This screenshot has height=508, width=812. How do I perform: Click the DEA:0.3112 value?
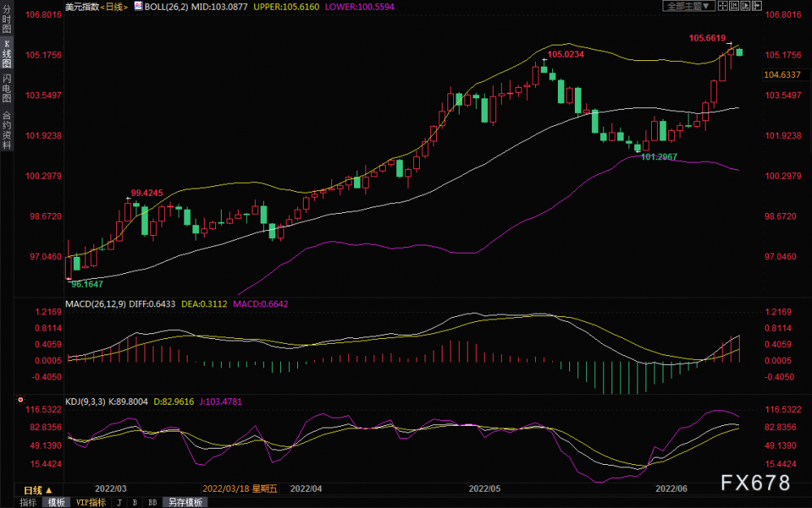click(204, 304)
